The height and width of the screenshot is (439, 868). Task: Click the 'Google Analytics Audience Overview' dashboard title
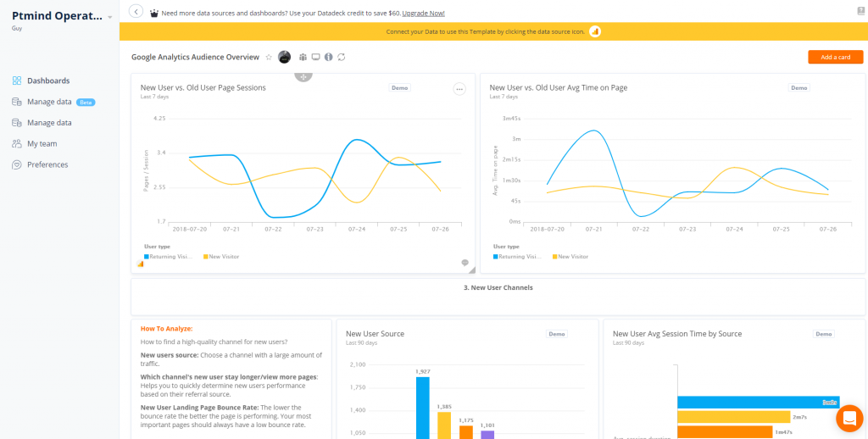pos(195,57)
